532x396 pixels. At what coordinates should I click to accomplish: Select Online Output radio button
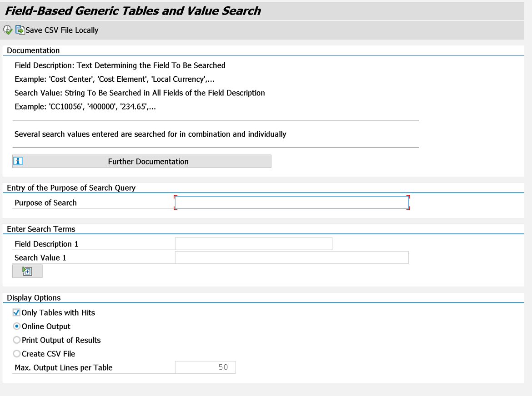coord(17,326)
